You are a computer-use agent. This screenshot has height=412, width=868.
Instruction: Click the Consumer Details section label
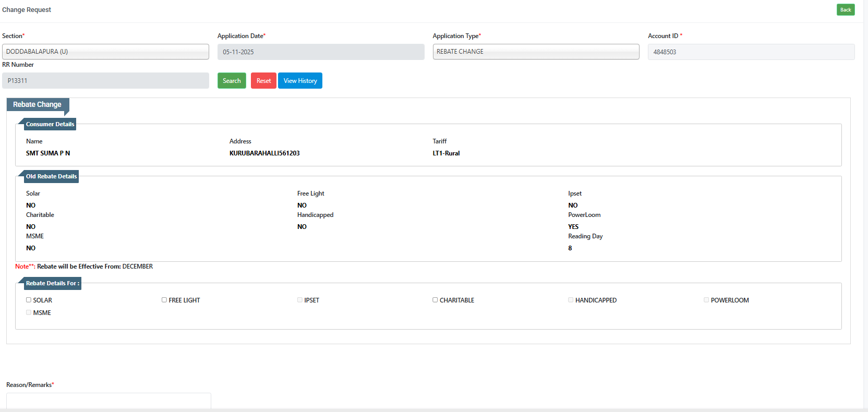[x=50, y=124]
